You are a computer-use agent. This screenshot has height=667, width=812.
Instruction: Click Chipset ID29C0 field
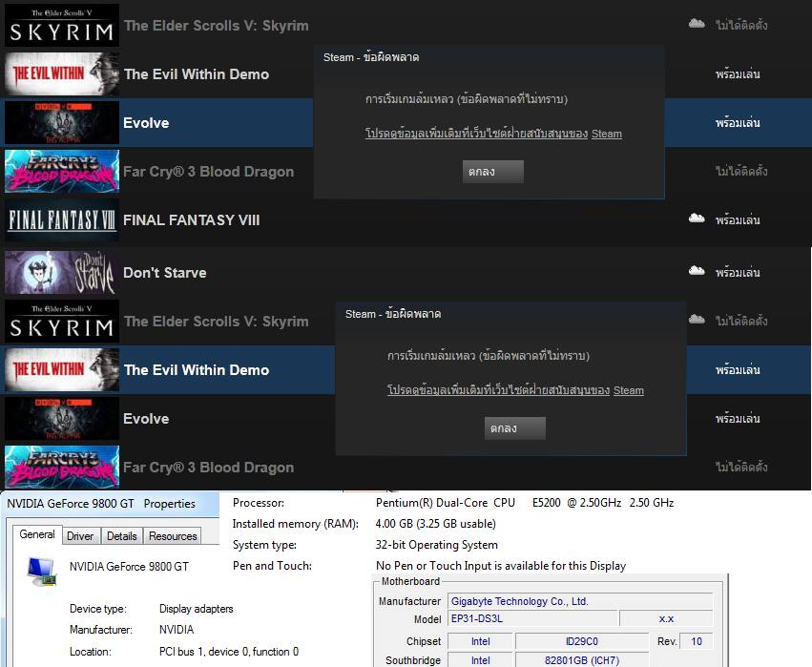[582, 641]
